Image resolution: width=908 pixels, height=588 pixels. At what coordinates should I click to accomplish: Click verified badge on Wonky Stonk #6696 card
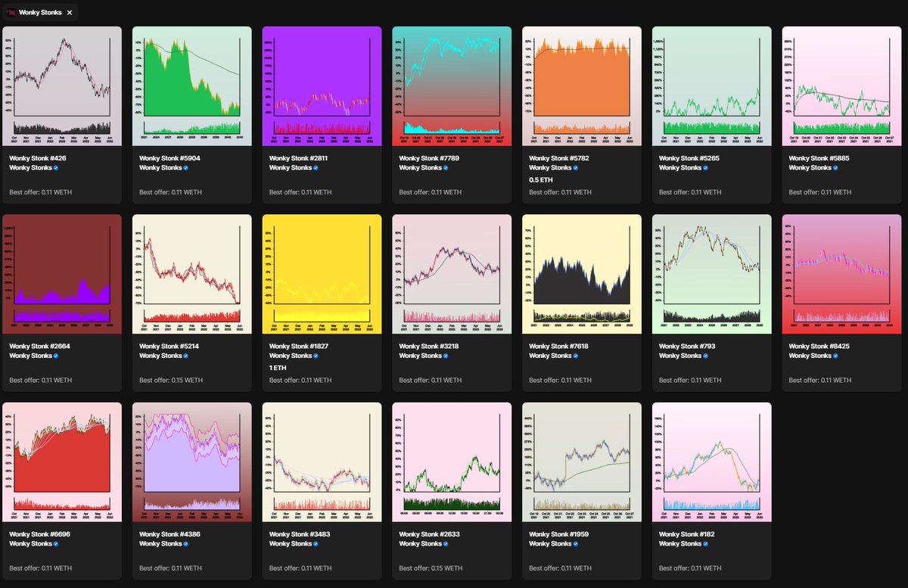[55, 544]
